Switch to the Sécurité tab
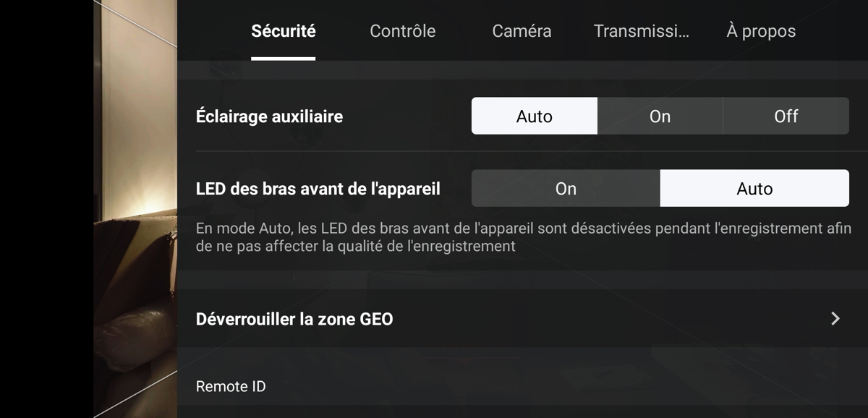 [x=284, y=31]
